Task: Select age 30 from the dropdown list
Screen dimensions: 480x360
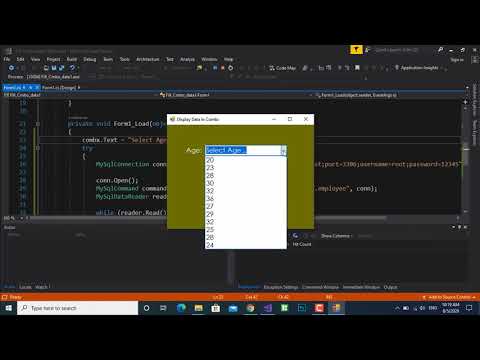Action: point(246,183)
